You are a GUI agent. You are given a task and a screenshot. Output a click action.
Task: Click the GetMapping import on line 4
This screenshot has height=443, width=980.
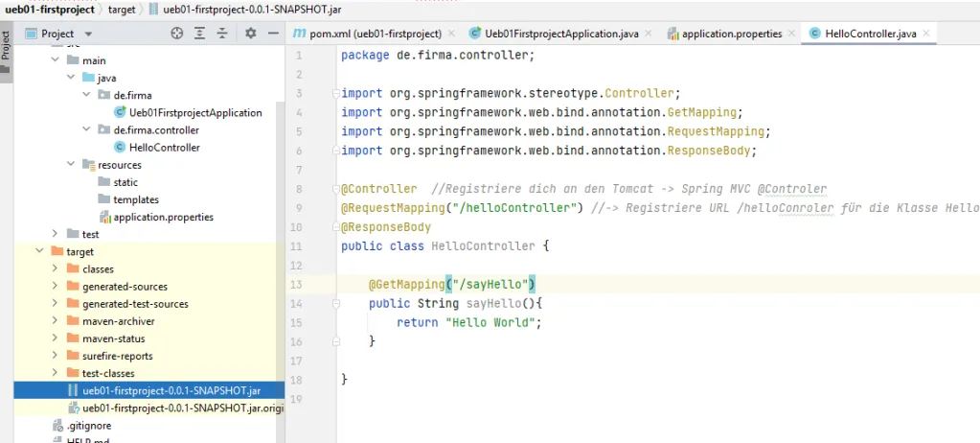tap(542, 112)
